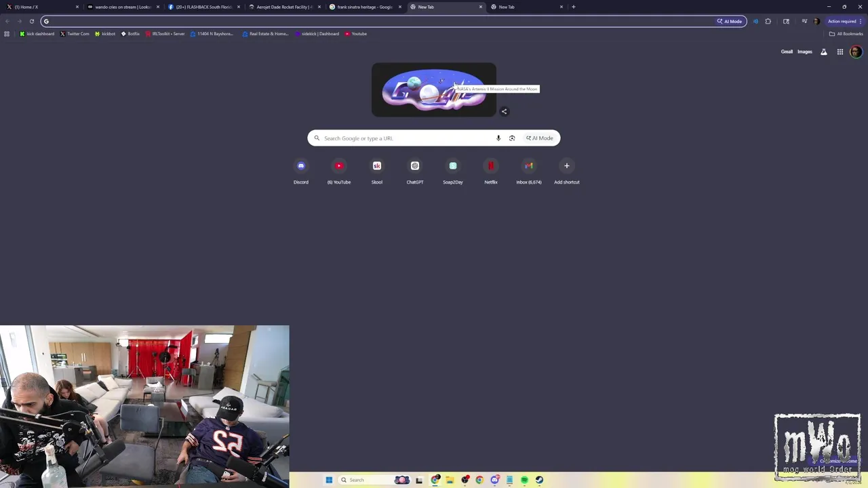Close the Home / X tab
868x488 pixels.
[x=77, y=7]
